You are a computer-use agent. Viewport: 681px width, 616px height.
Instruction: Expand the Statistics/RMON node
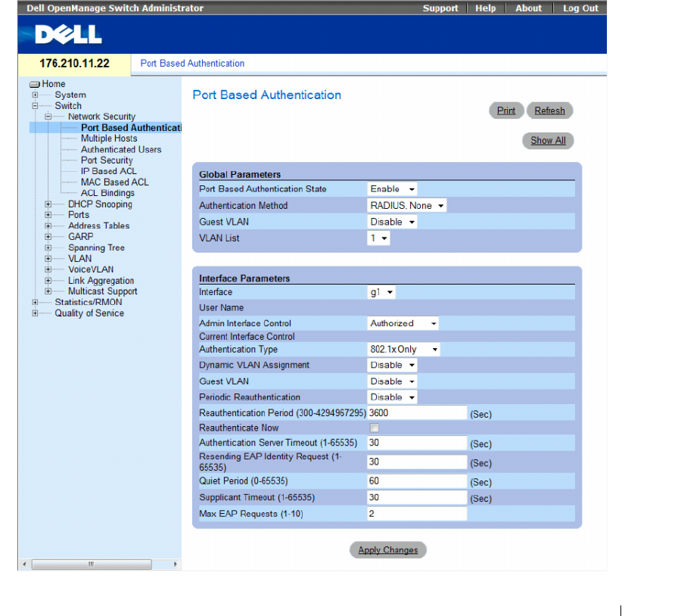[35, 303]
